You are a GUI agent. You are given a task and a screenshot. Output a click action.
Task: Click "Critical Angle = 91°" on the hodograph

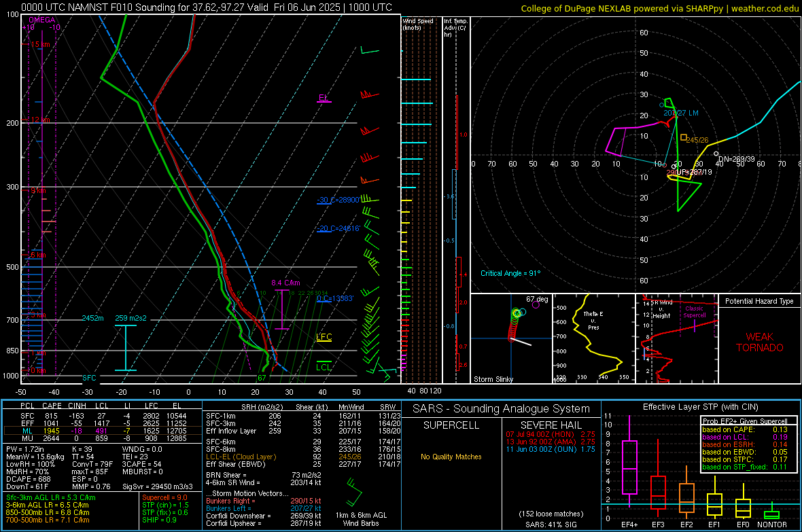tap(510, 273)
